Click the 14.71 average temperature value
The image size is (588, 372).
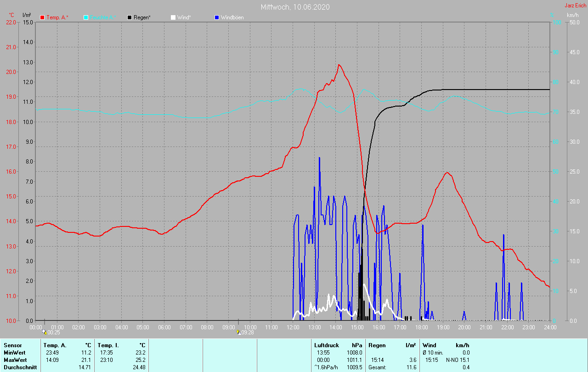[85, 367]
